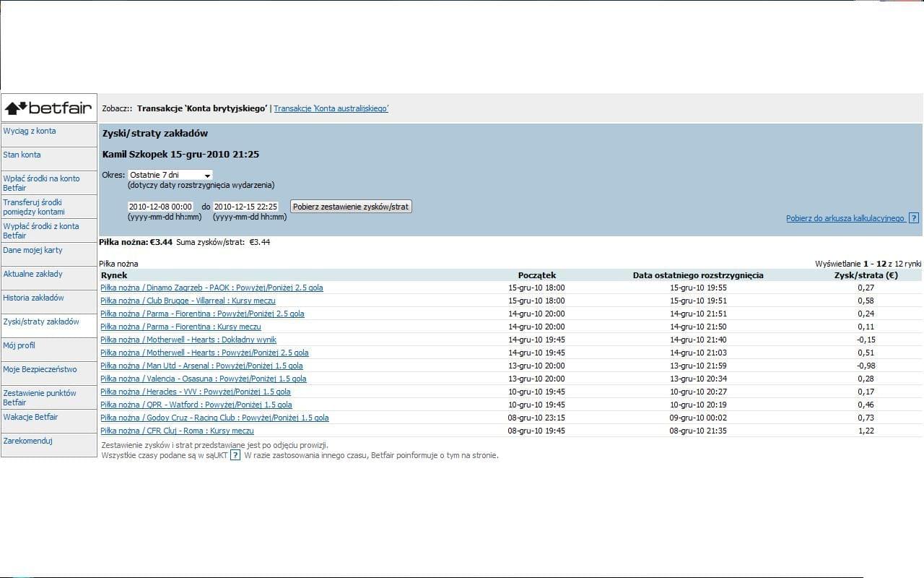
Task: Open Transakcje 'Konta australijskiego' link
Action: click(x=331, y=108)
